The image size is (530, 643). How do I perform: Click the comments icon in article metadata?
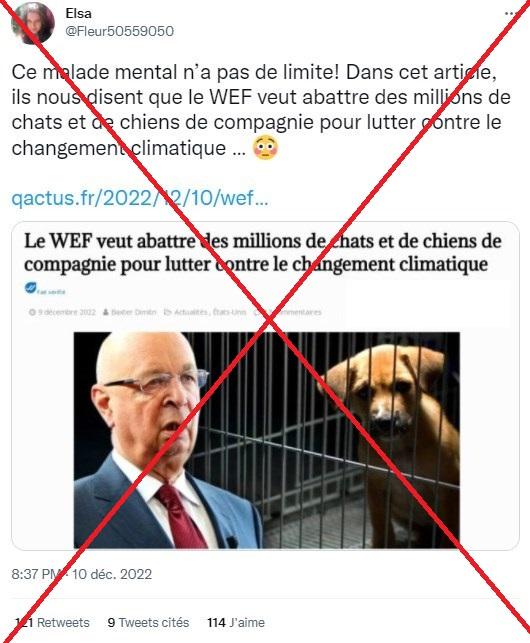tap(258, 312)
